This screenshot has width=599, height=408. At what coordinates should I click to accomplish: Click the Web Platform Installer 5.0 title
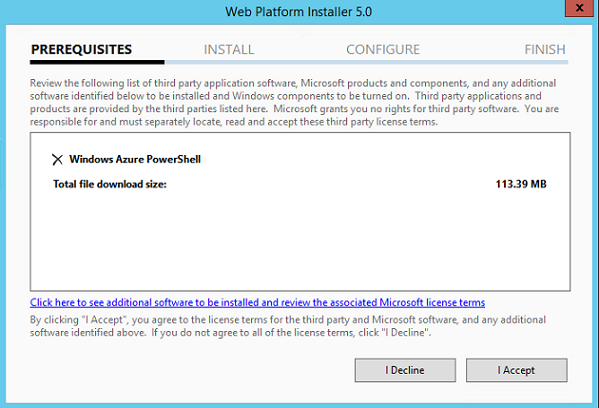[x=298, y=11]
